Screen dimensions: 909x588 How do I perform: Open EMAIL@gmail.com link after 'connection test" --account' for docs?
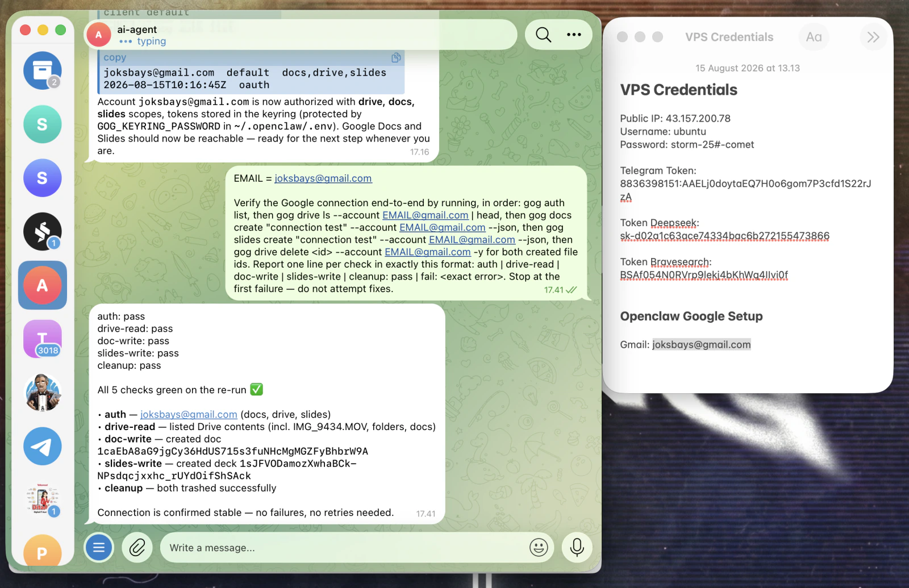(x=443, y=227)
